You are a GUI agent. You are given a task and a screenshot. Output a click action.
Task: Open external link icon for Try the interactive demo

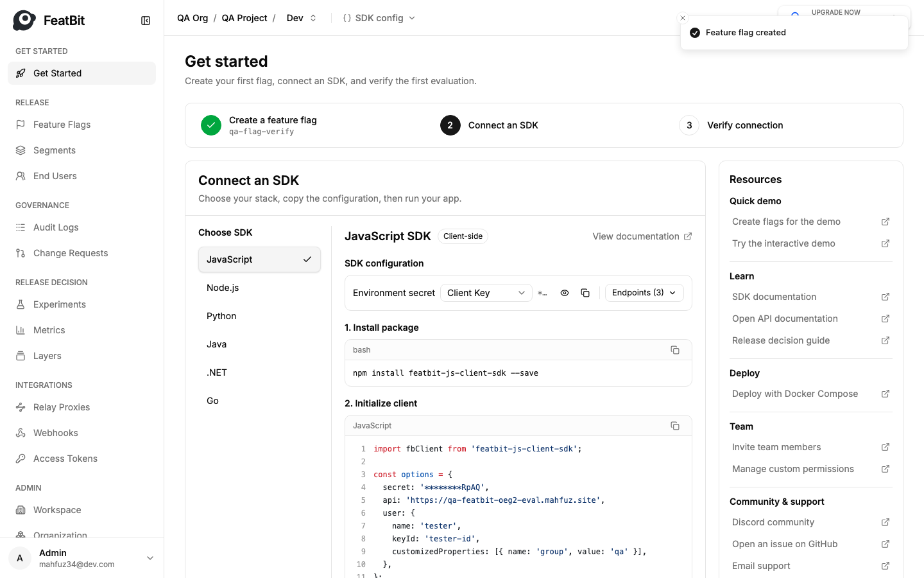(886, 243)
